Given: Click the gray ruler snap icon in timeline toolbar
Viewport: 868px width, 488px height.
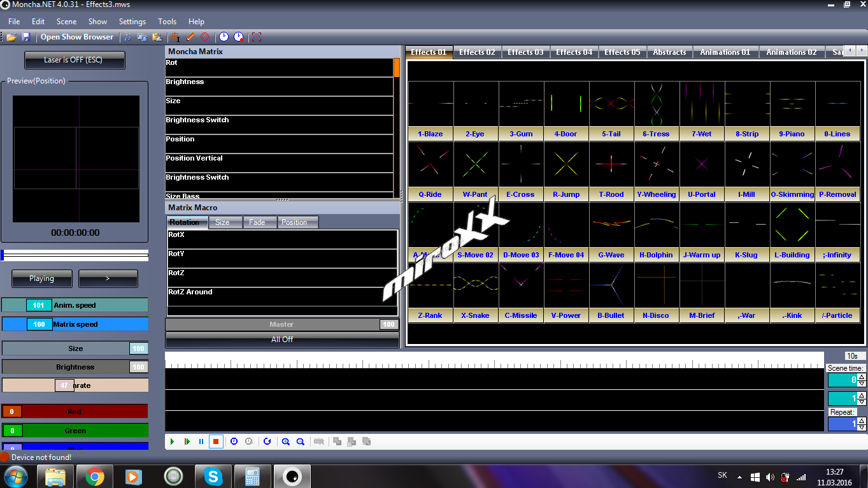Looking at the screenshot, I should pos(318,441).
